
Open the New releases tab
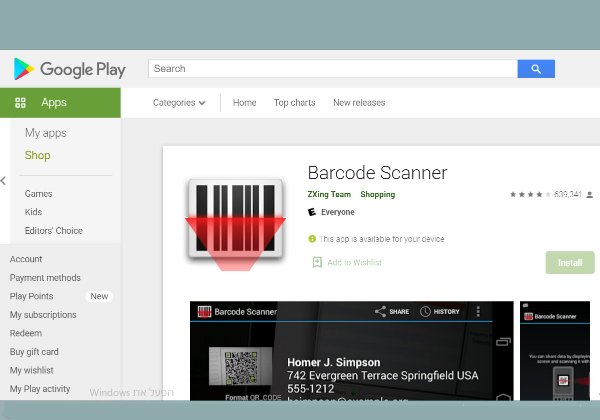point(359,103)
